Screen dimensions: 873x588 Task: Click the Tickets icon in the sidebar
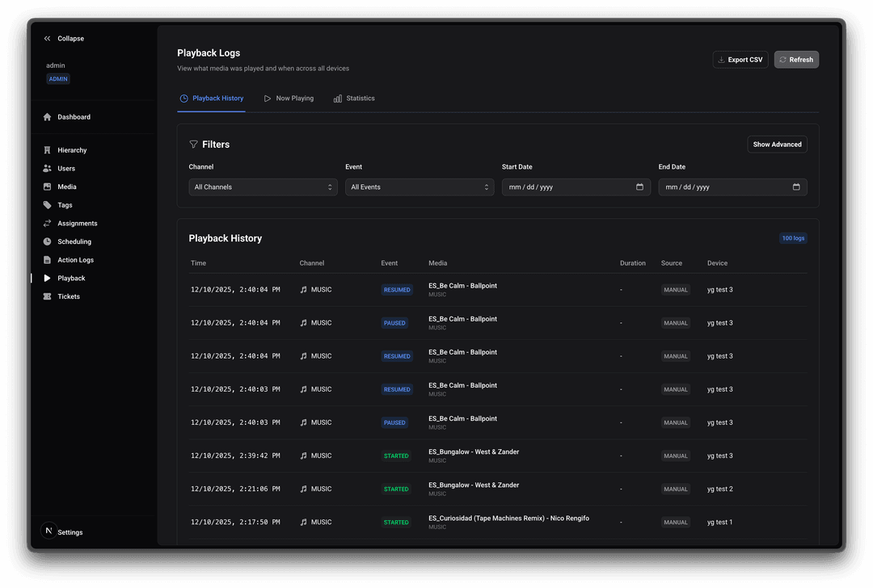48,296
